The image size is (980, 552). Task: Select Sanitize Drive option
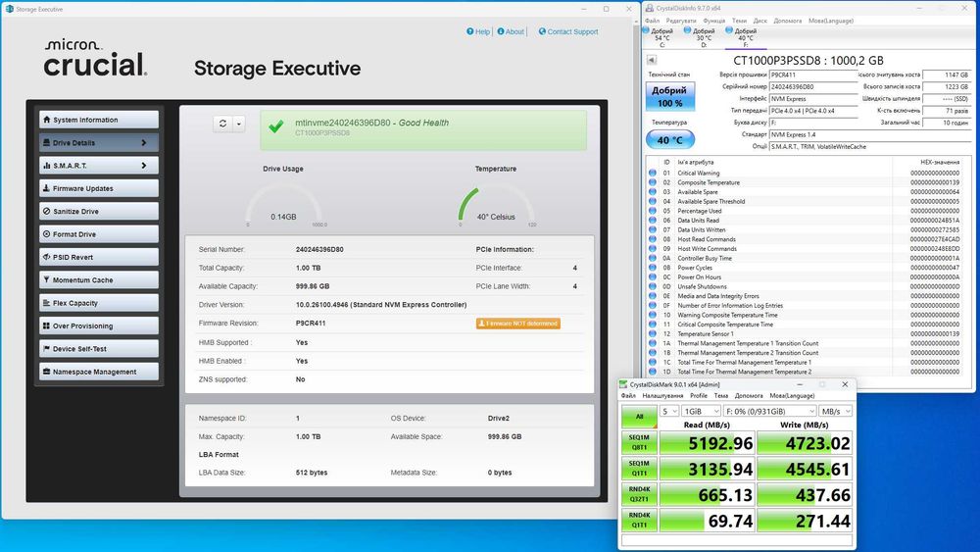tap(99, 212)
